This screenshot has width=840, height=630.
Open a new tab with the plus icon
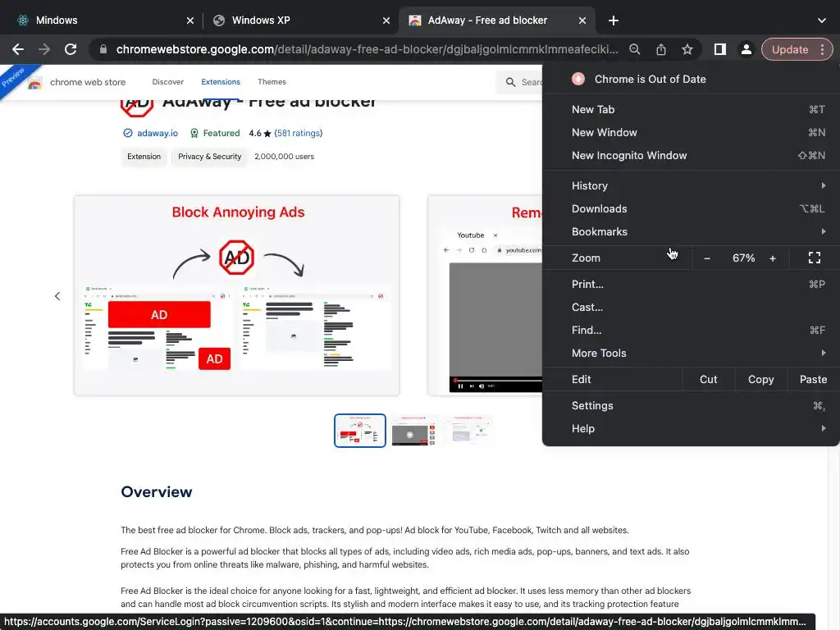click(x=614, y=21)
